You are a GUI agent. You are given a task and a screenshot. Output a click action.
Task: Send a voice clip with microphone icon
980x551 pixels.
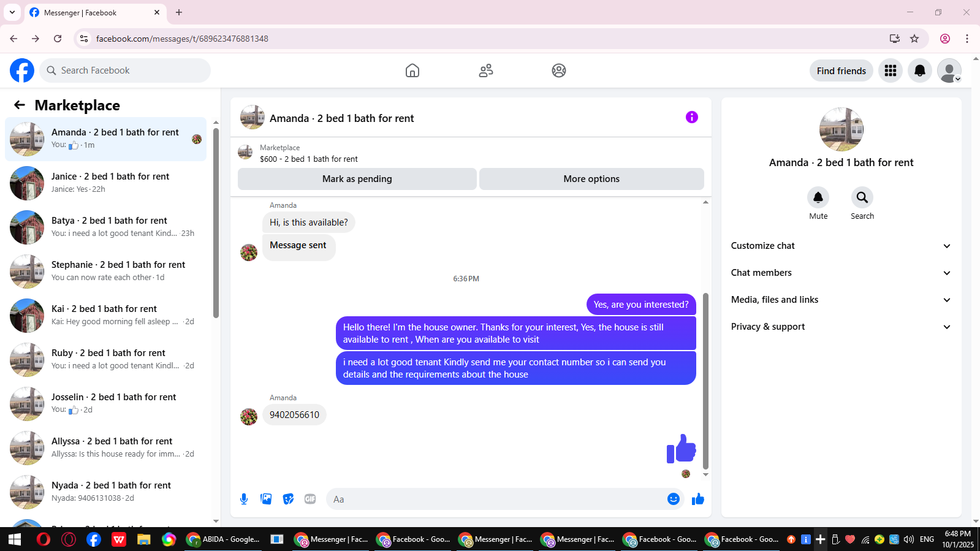tap(244, 499)
